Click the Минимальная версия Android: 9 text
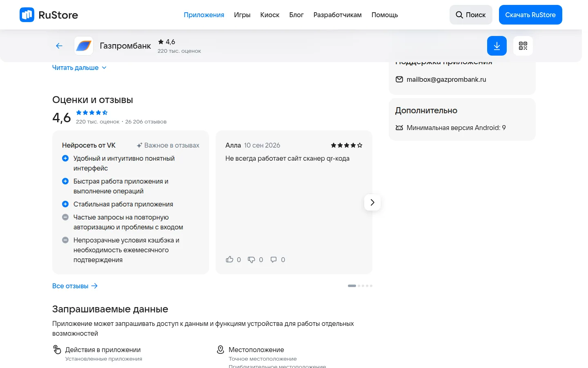The width and height of the screenshot is (588, 368). pos(456,128)
